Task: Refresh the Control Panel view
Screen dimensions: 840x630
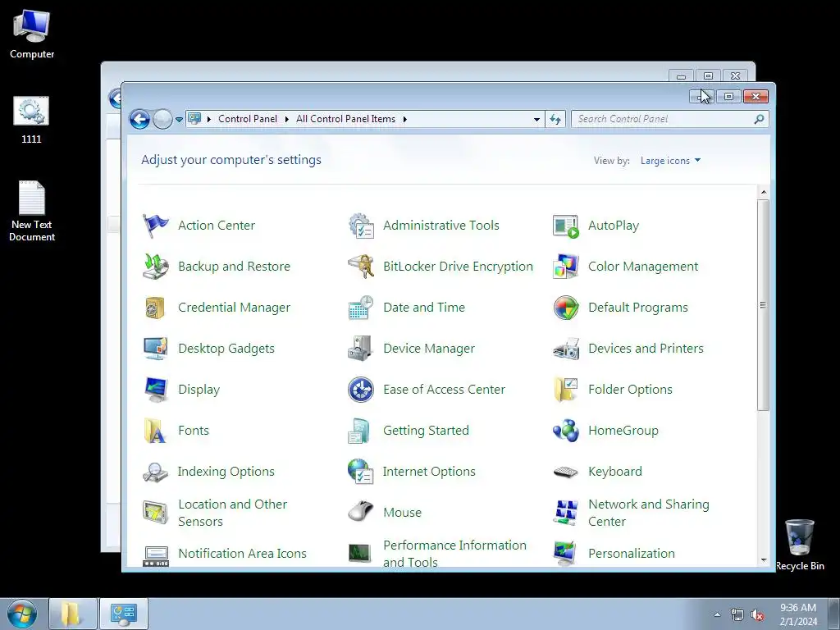Action: pyautogui.click(x=555, y=120)
